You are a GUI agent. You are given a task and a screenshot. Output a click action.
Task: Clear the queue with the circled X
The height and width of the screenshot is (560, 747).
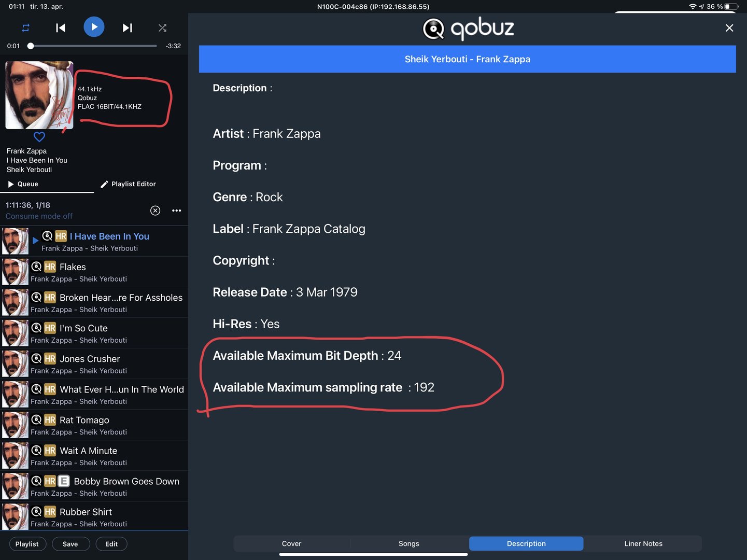click(x=155, y=211)
